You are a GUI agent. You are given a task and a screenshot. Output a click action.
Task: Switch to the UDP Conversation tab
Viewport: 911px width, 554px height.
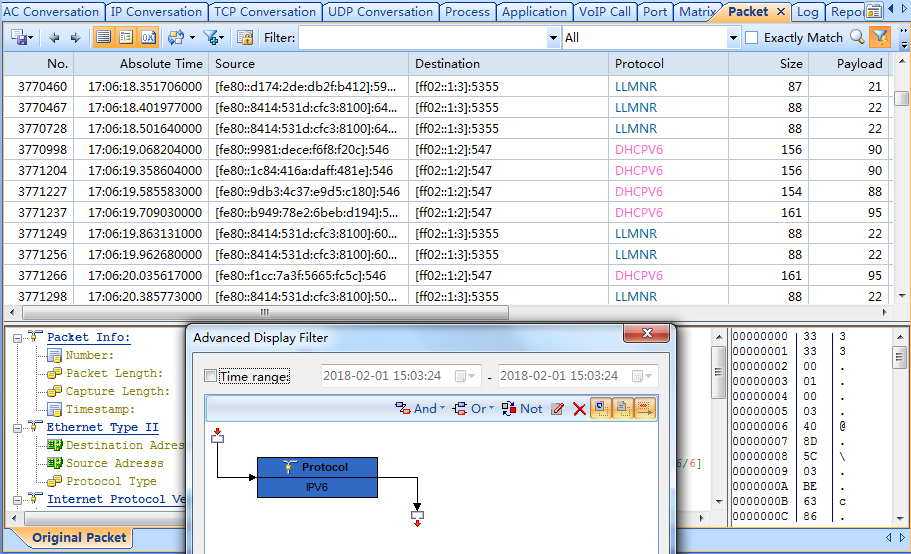point(381,12)
